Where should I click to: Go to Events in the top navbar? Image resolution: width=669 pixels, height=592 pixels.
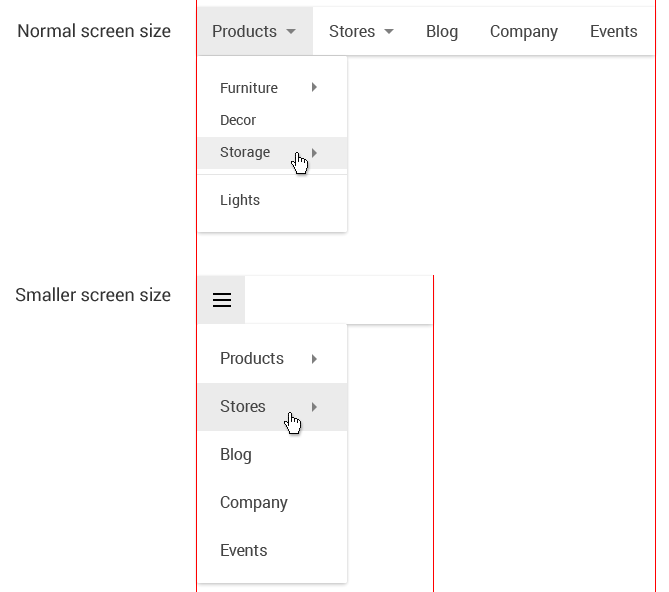pyautogui.click(x=613, y=32)
